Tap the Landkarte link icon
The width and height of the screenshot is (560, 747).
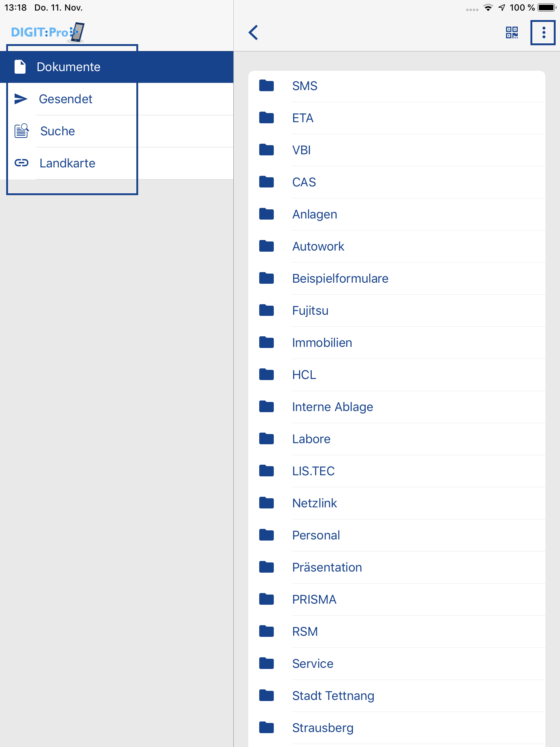[22, 163]
